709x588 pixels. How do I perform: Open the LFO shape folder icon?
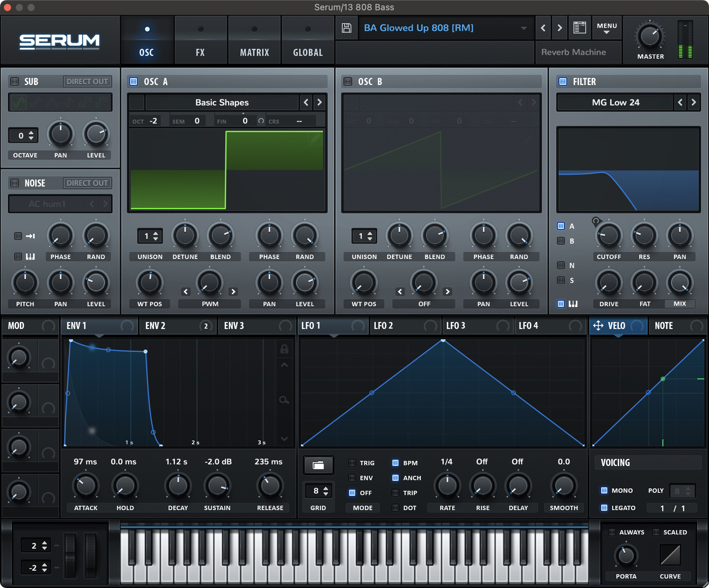point(318,465)
